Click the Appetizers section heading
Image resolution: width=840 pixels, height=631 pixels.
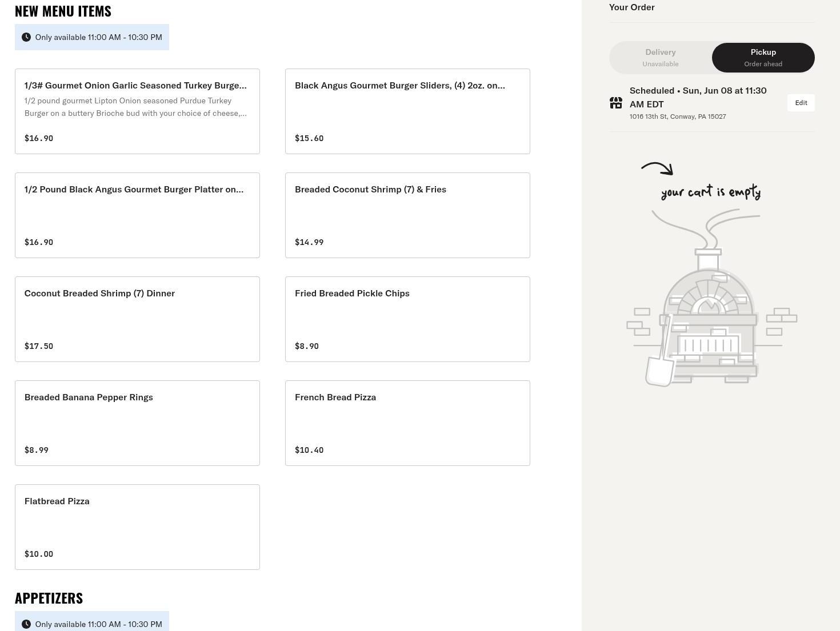49,598
